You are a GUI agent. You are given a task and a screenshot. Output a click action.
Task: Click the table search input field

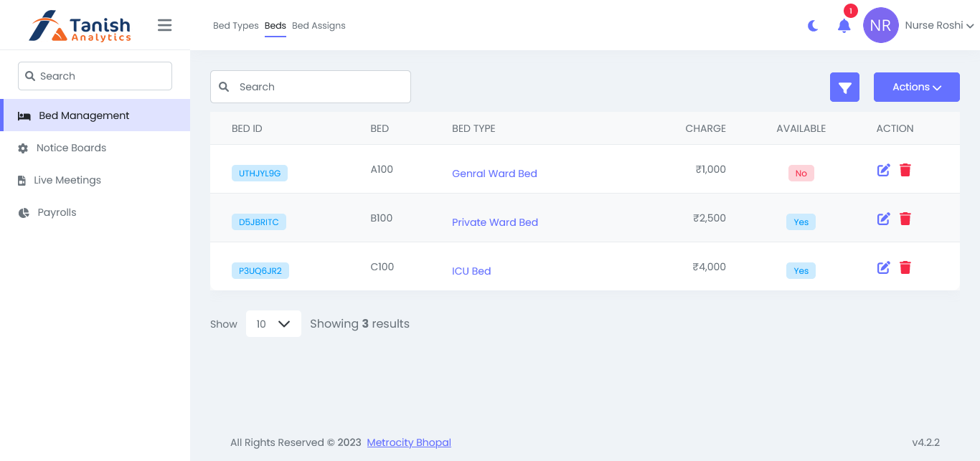point(310,86)
